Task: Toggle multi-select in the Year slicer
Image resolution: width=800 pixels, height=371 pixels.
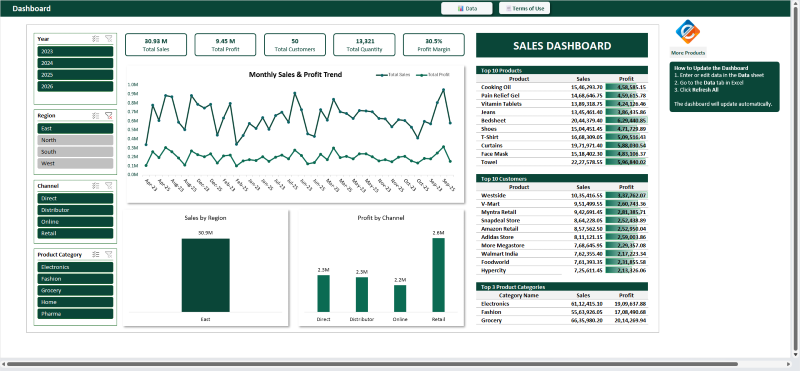Action: click(95, 39)
